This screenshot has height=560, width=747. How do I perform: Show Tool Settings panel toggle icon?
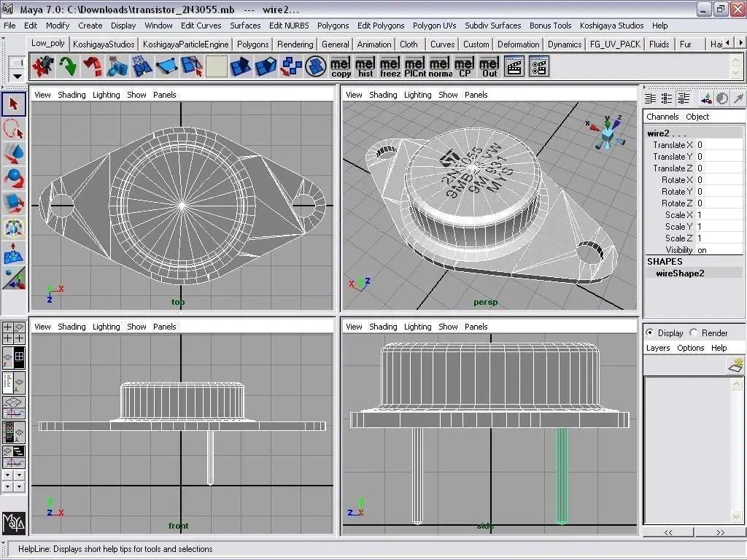[667, 98]
